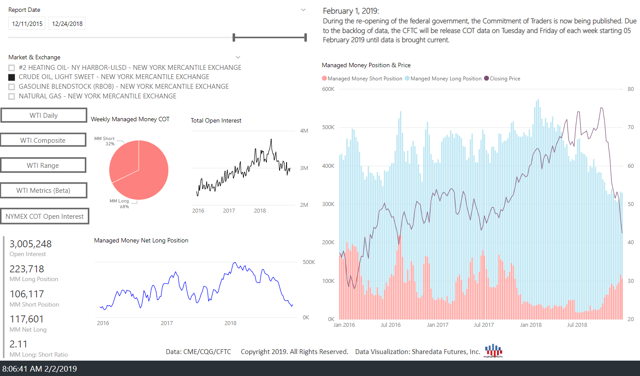Click the right handle of the date slider
The height and width of the screenshot is (376, 640).
click(x=305, y=38)
